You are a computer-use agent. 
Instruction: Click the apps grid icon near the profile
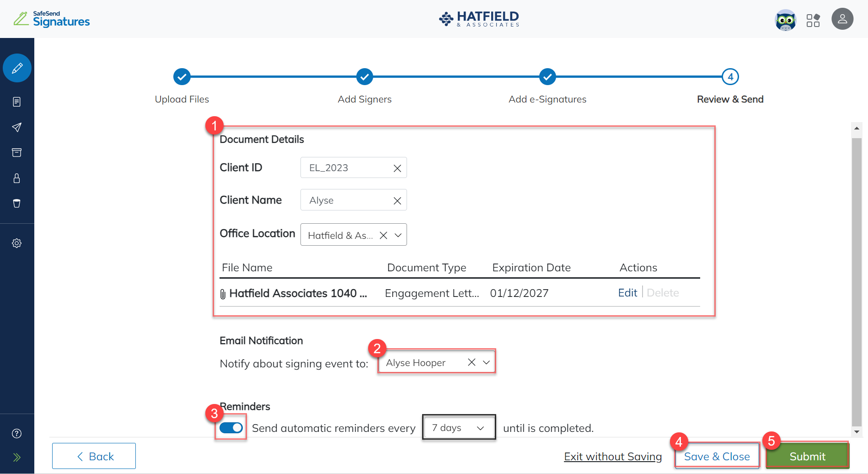(x=814, y=20)
